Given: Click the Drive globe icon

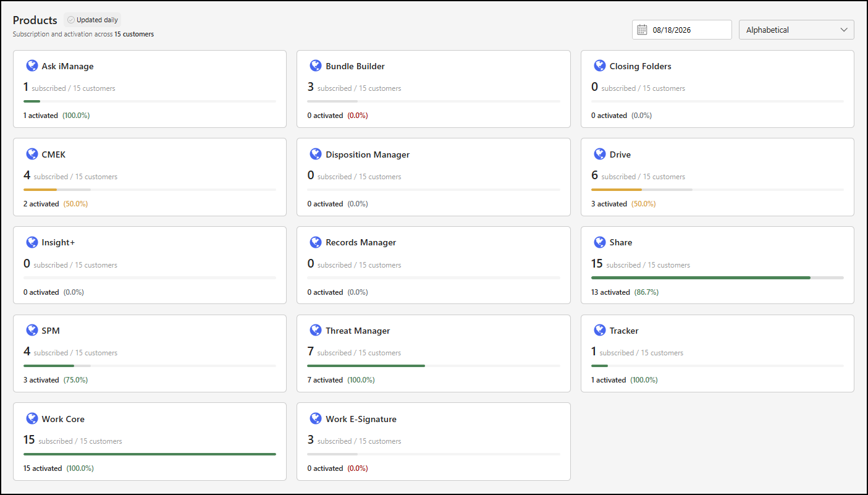Looking at the screenshot, I should [x=599, y=154].
